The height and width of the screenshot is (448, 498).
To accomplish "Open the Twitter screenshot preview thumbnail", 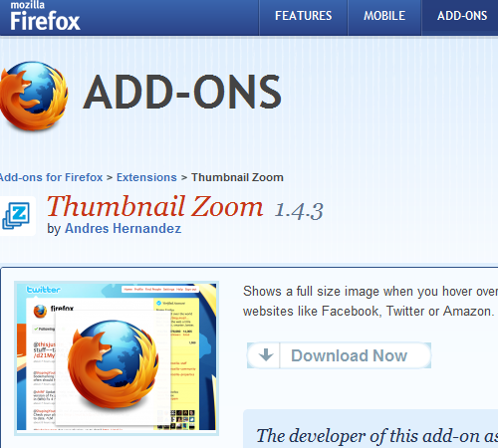I will pos(117,357).
